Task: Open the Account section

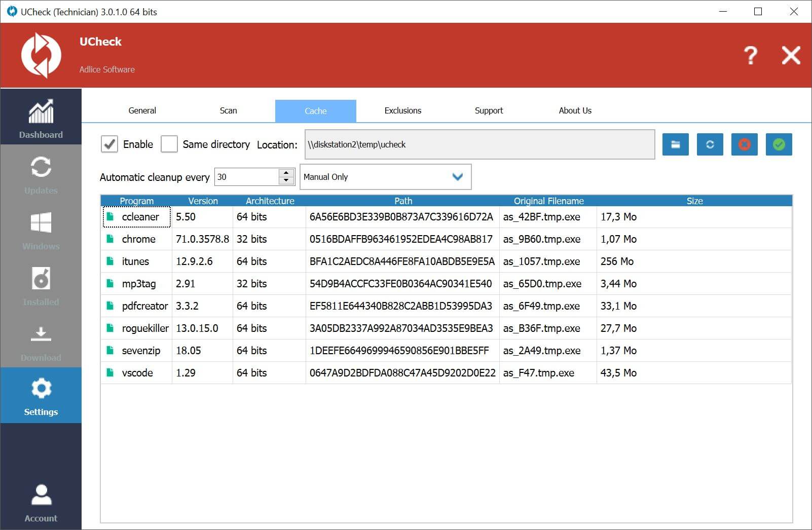Action: (41, 502)
